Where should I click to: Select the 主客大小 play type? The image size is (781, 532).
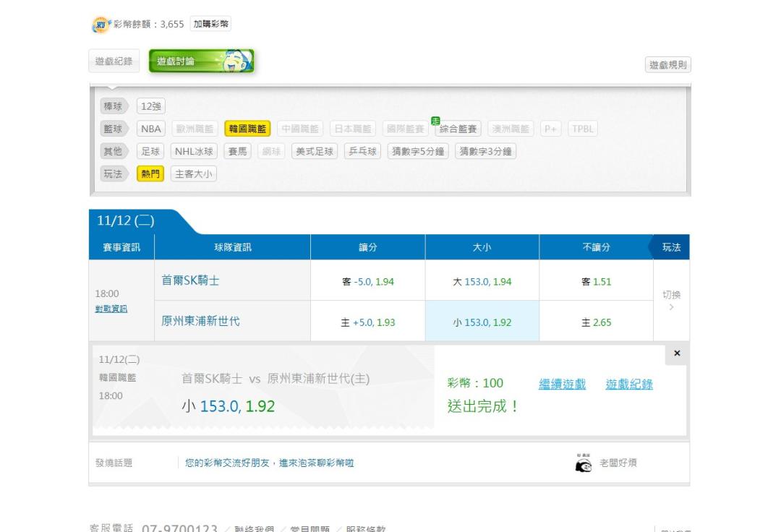click(x=194, y=173)
